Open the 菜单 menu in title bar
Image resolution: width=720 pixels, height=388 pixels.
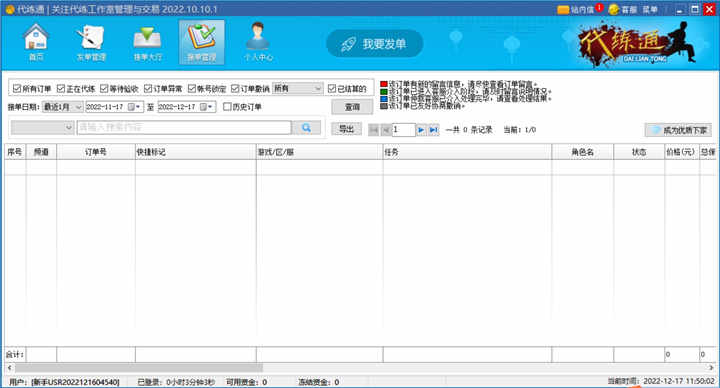click(x=650, y=9)
